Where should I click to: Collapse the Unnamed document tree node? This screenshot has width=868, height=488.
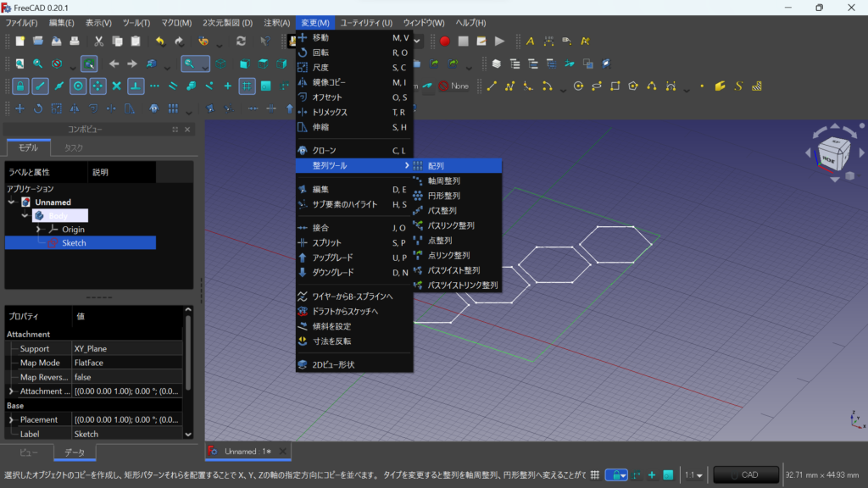coord(12,202)
